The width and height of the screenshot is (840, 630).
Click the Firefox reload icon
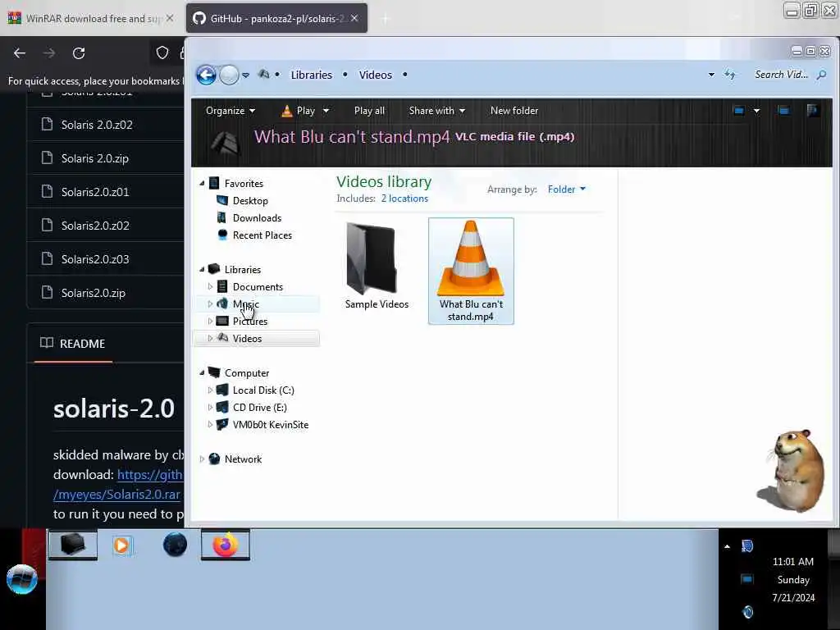(x=79, y=53)
